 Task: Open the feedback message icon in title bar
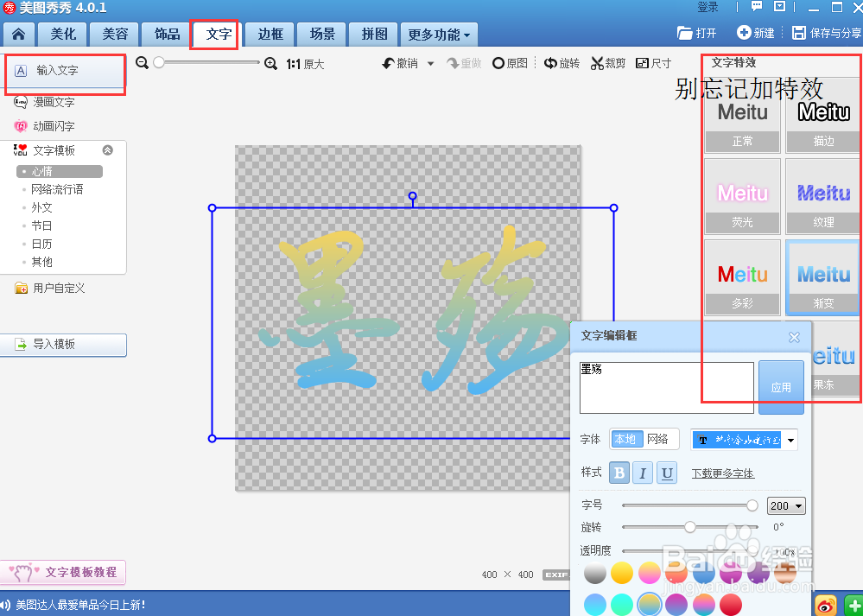pyautogui.click(x=757, y=7)
